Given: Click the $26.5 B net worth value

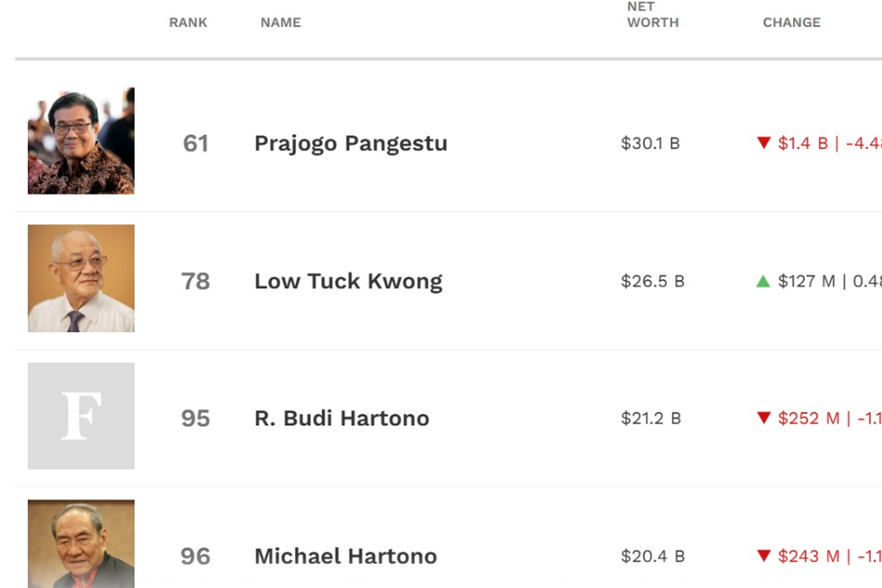Looking at the screenshot, I should point(653,282).
